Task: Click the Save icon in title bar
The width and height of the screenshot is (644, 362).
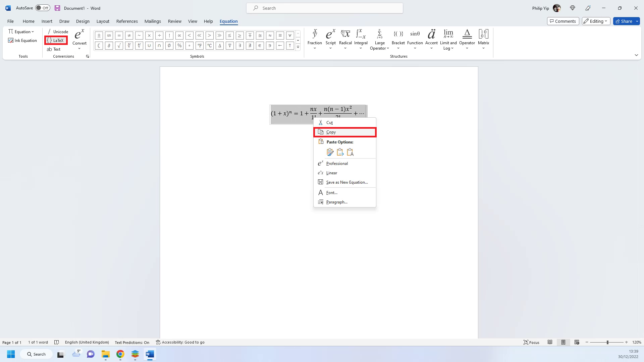Action: [57, 8]
